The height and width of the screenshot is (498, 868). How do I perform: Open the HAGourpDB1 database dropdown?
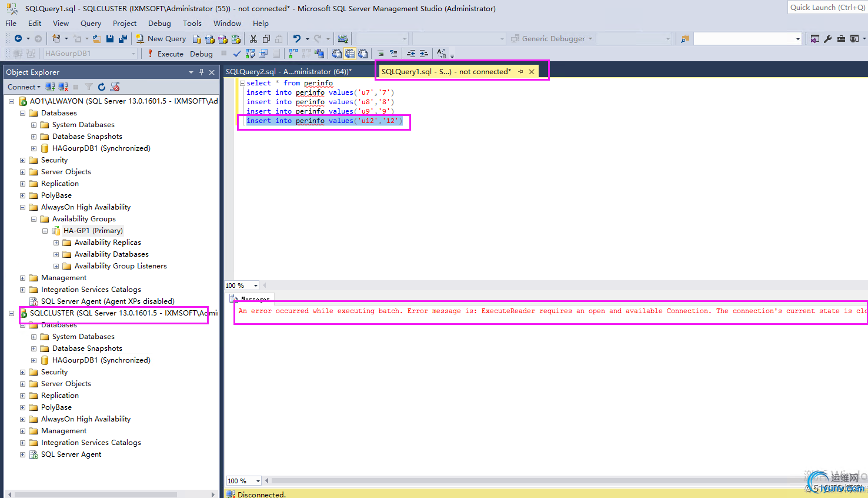coord(133,54)
